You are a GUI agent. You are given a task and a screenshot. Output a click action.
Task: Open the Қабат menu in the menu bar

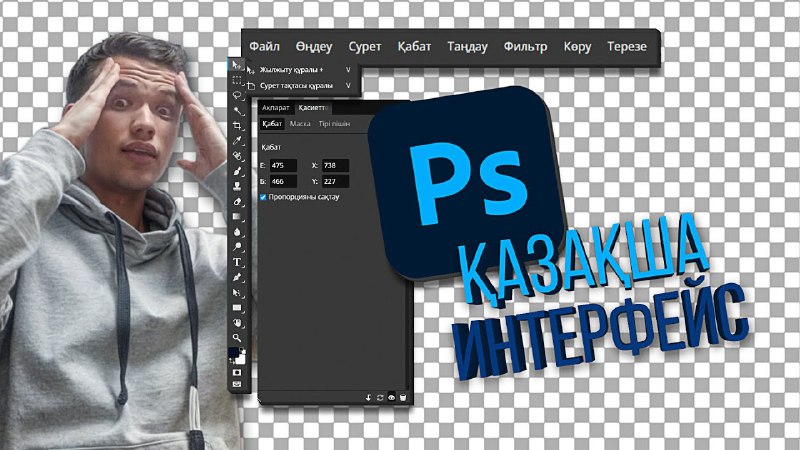click(x=414, y=46)
